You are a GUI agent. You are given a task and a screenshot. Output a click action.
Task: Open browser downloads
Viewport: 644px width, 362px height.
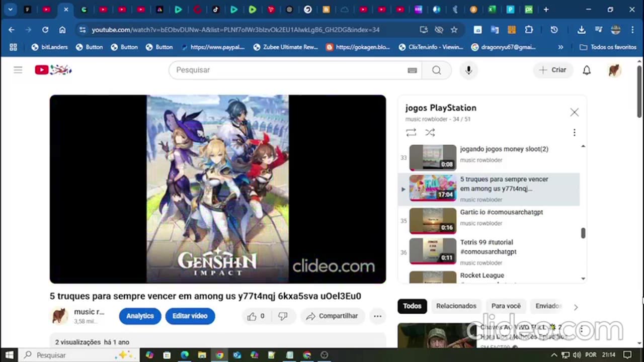point(581,30)
